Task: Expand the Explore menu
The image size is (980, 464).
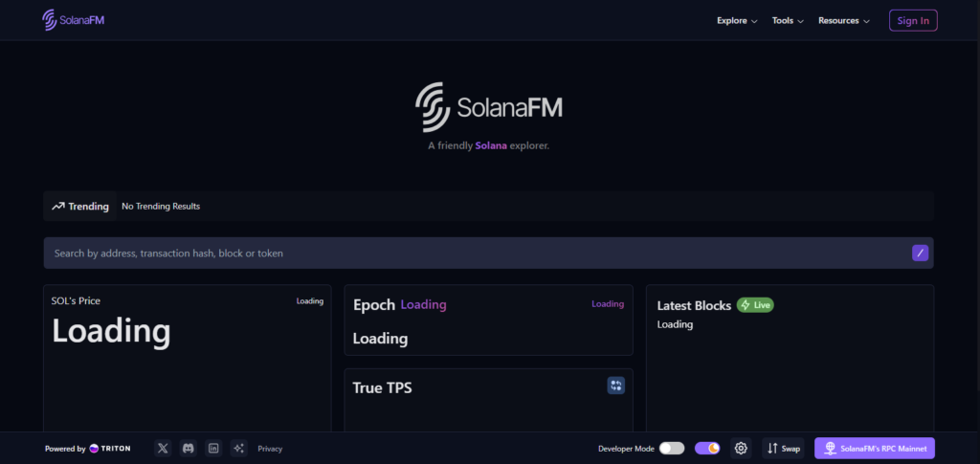Action: [737, 21]
